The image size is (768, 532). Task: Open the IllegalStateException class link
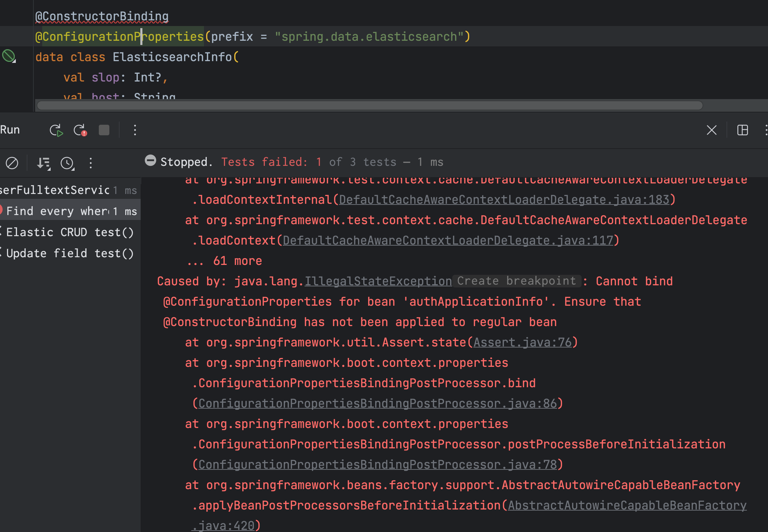[x=378, y=281]
